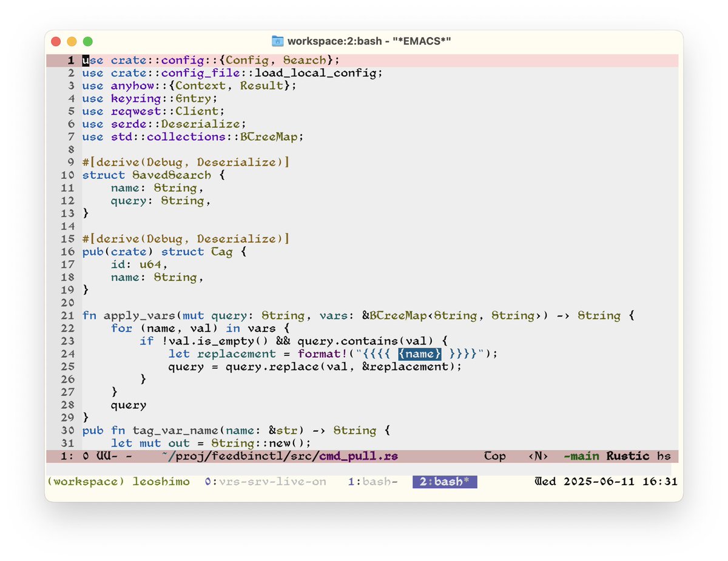Click Tag struct name on line 16

222,251
